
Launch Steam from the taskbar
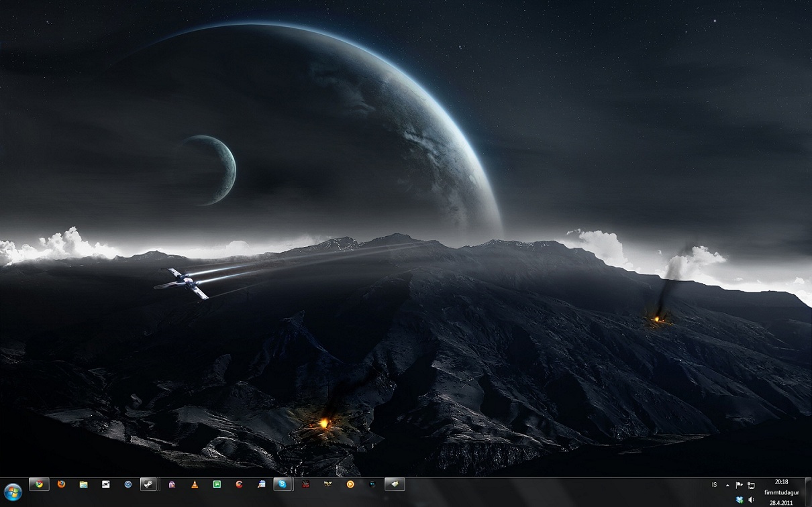tap(148, 484)
